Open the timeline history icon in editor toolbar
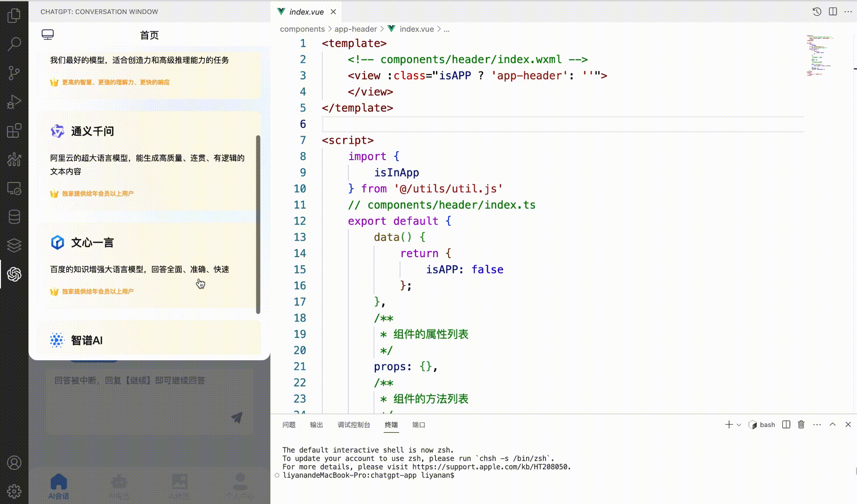The height and width of the screenshot is (504, 857). click(817, 12)
